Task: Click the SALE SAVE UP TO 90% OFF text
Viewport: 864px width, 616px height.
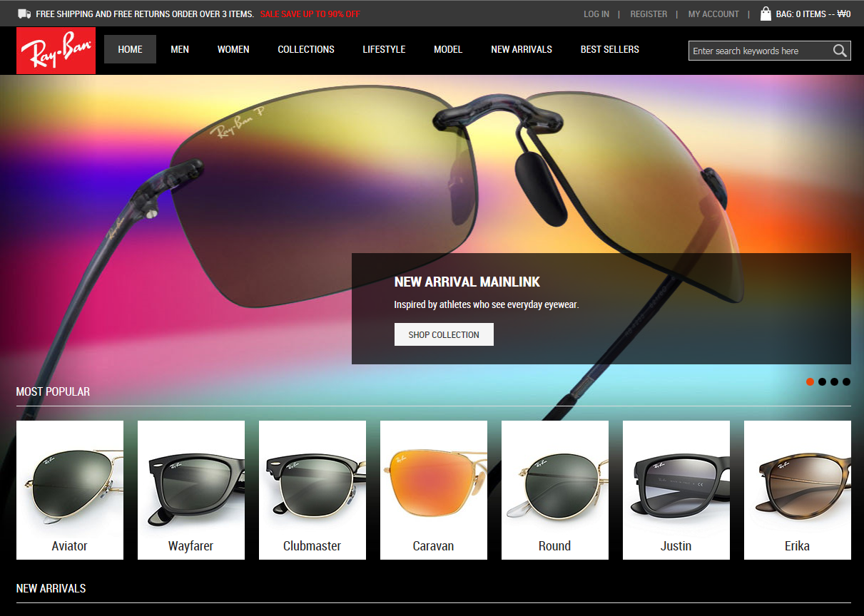Action: point(310,14)
